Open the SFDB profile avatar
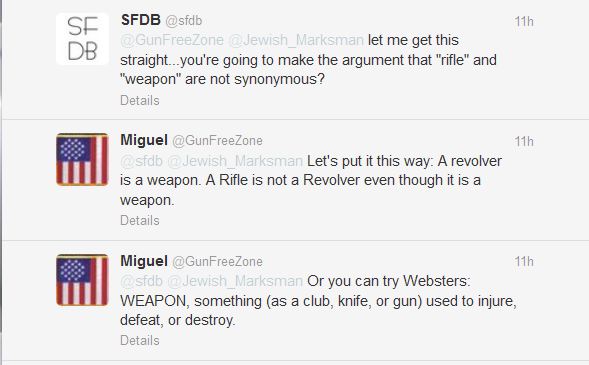This screenshot has height=365, width=589. (82, 39)
